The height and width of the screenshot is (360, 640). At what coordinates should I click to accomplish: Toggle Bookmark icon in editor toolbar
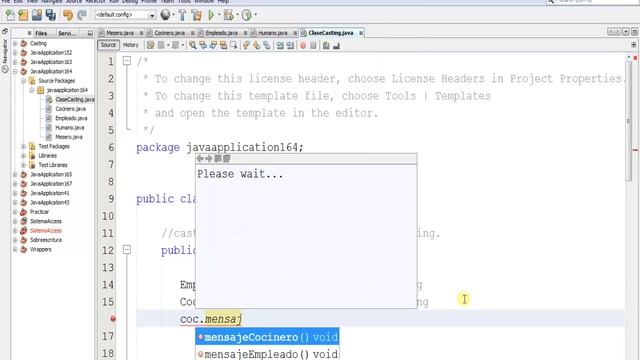(267, 45)
